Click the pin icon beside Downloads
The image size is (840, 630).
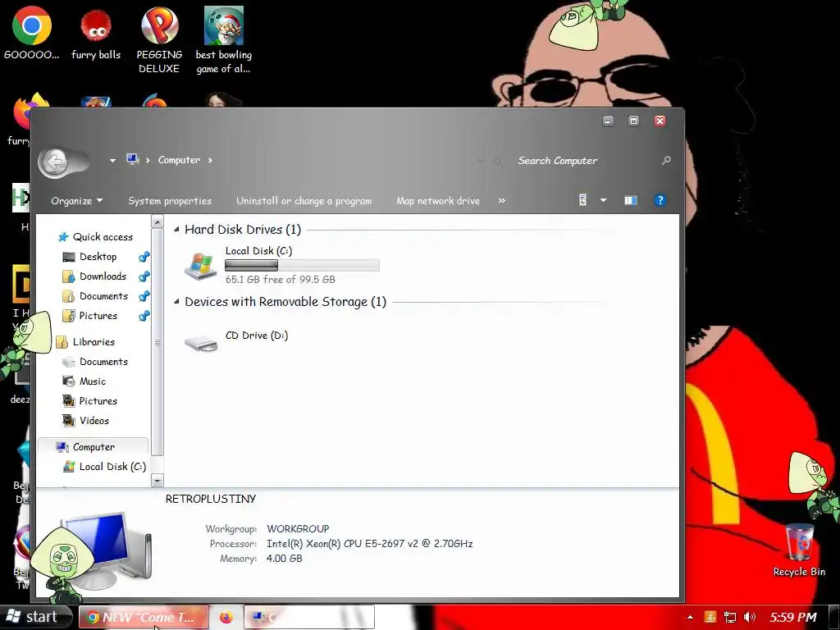point(144,277)
